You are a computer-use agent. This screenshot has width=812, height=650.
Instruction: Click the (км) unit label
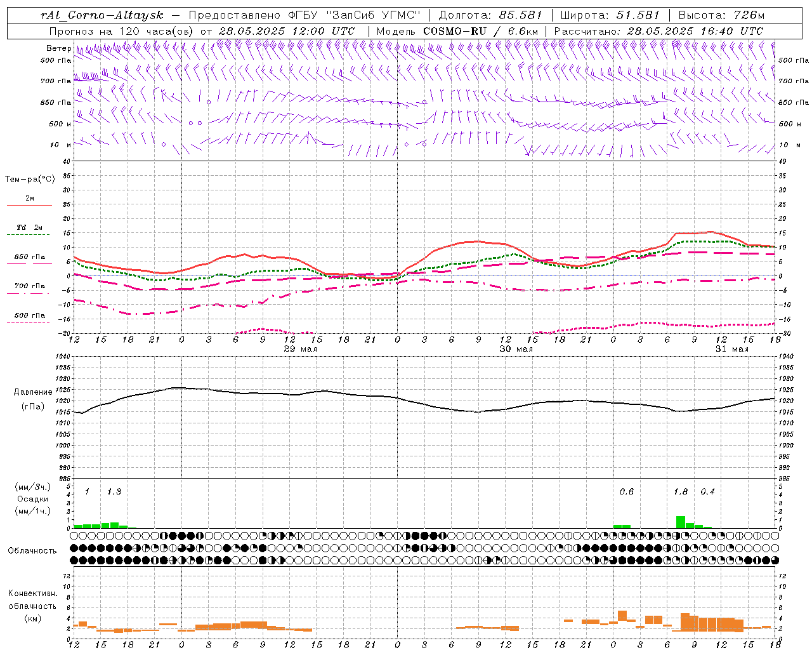[32, 618]
